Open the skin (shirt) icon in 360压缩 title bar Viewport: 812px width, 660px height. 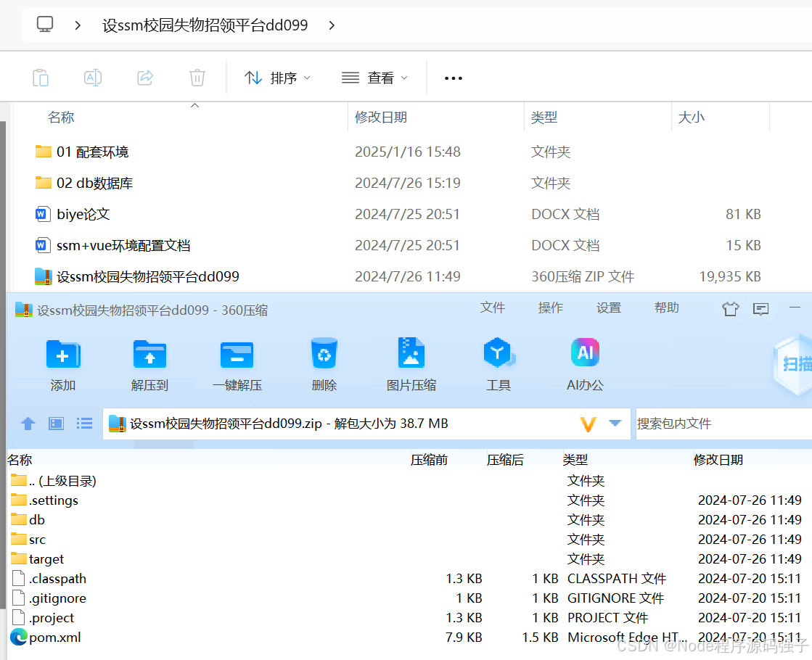coord(730,309)
